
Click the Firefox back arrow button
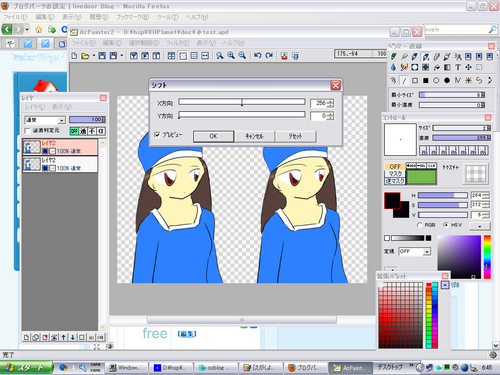pos(7,29)
